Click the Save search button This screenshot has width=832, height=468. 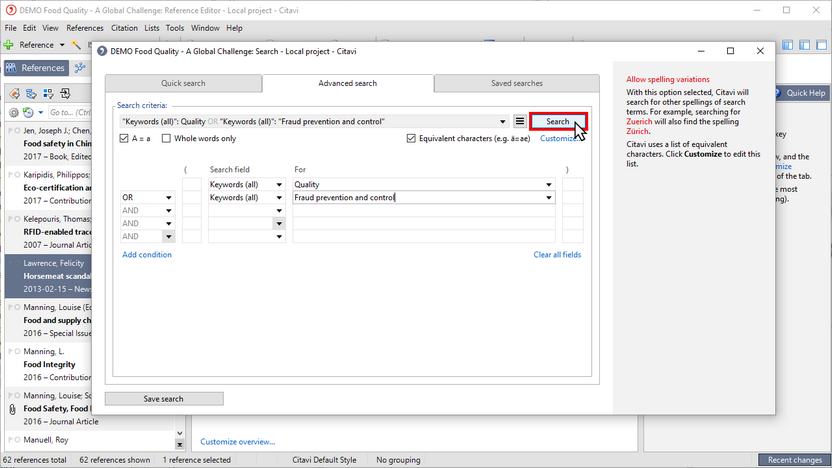[164, 398]
